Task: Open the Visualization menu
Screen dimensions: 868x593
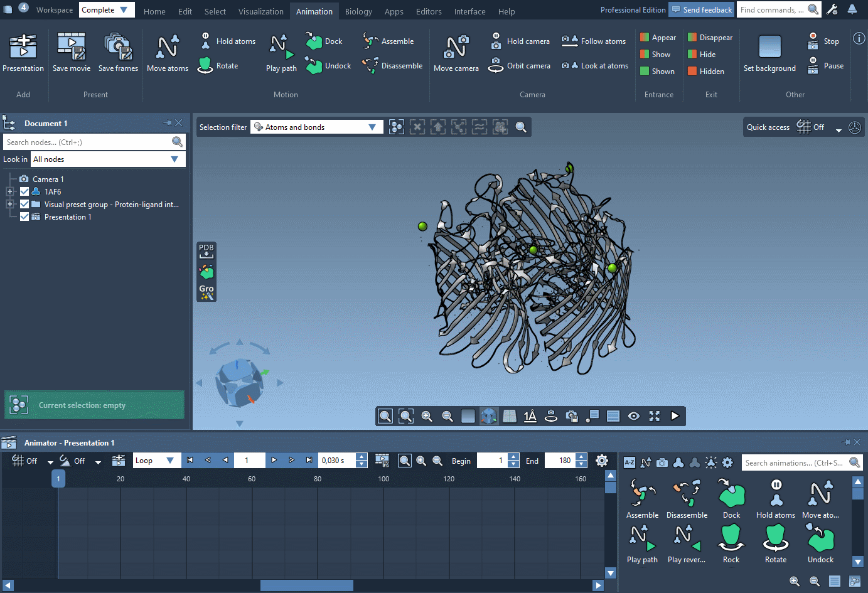Action: click(x=260, y=11)
